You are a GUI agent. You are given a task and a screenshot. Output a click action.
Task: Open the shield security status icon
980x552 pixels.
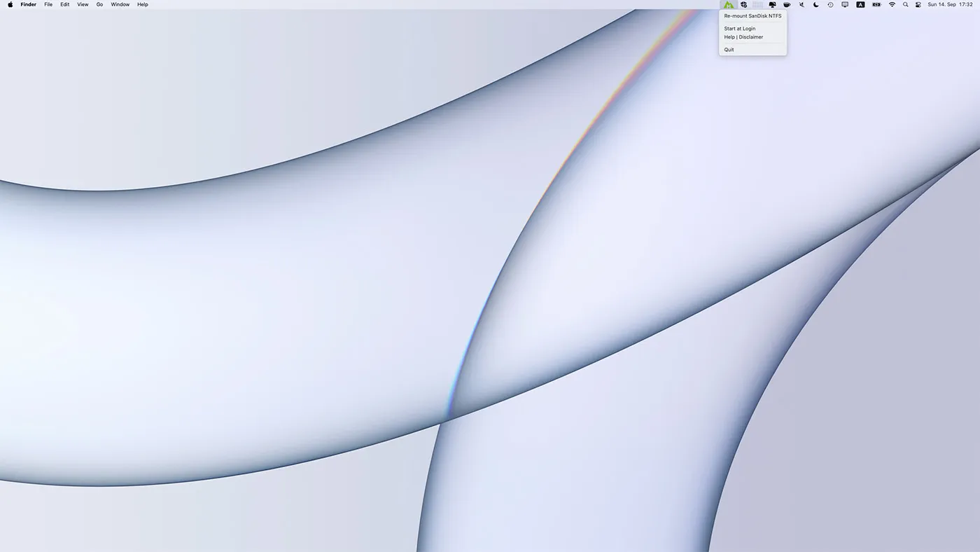[x=743, y=5]
